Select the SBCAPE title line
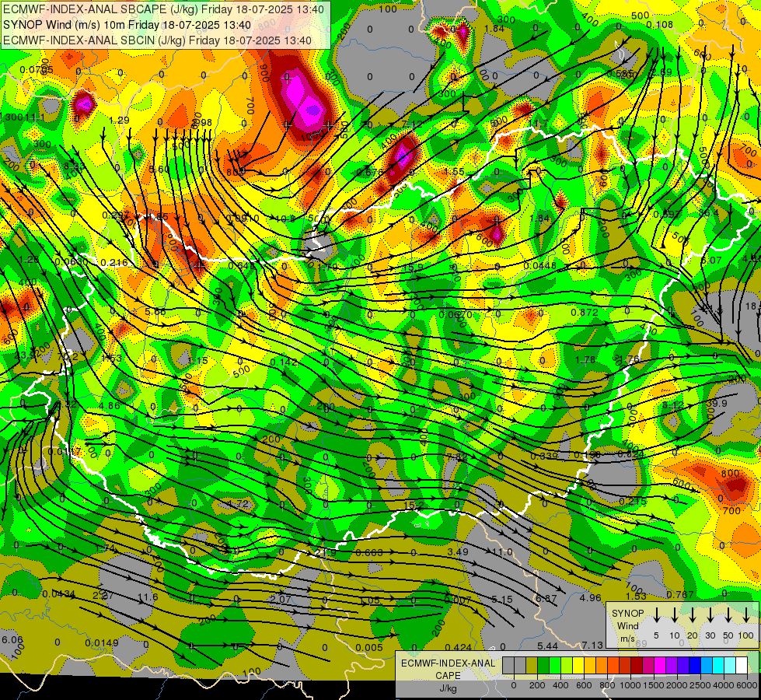 [x=163, y=9]
